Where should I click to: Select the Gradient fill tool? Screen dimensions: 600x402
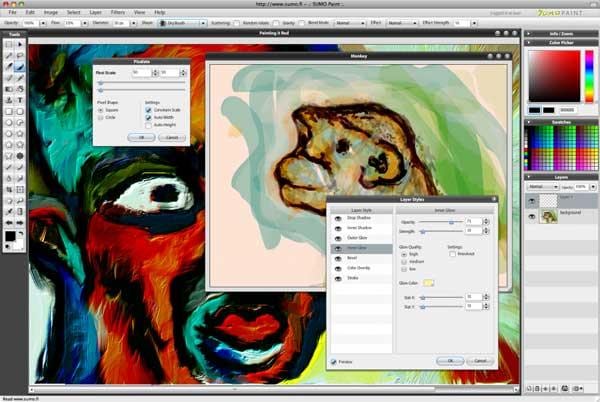[9, 89]
